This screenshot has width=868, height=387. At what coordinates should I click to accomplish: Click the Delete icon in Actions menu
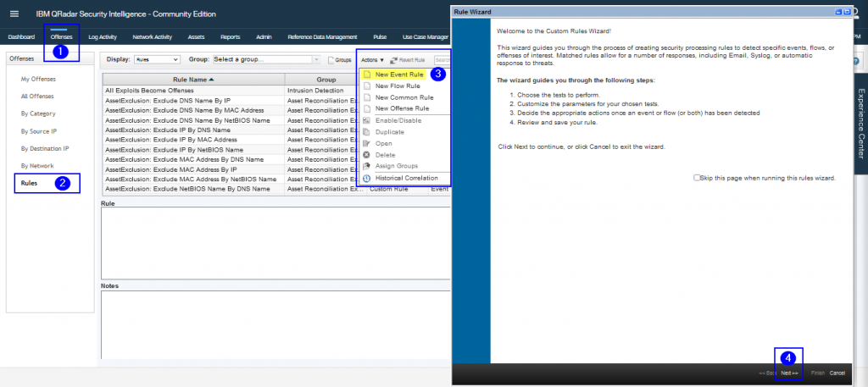pos(366,155)
